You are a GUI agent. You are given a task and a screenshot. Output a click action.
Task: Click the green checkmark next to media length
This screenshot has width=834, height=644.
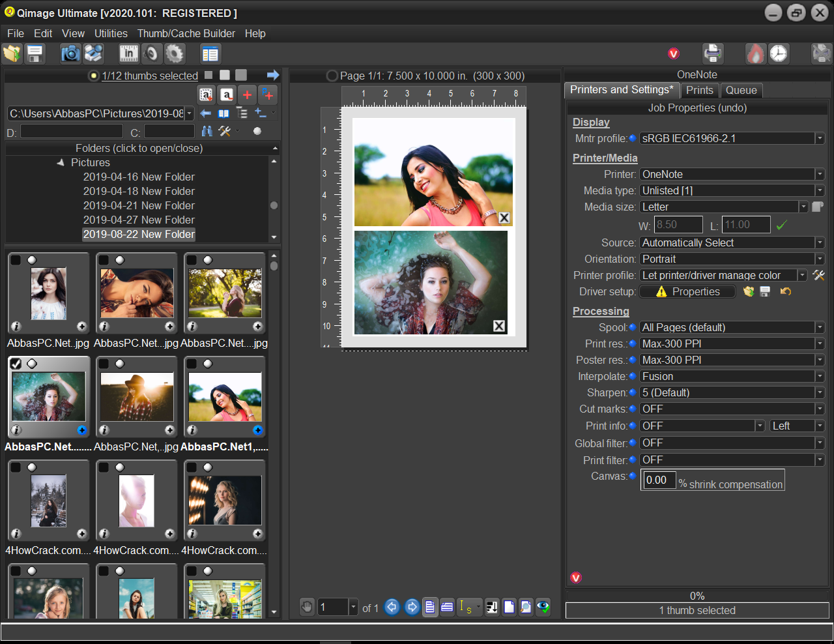coord(782,225)
